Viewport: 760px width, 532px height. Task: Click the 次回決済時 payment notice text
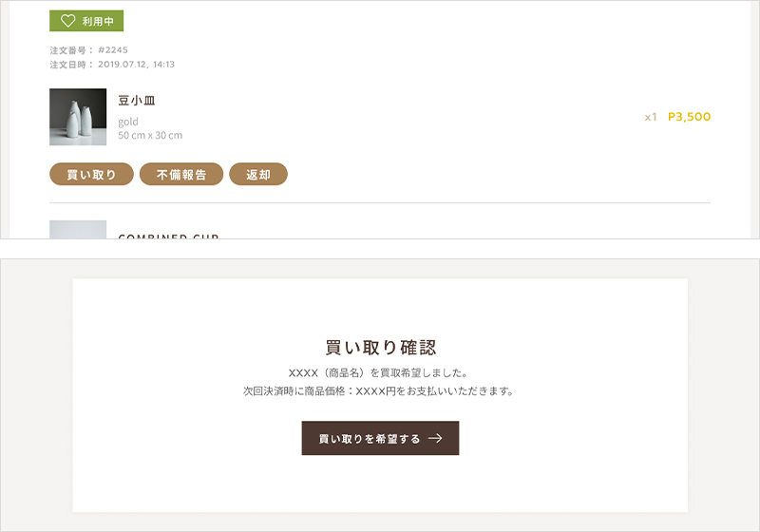click(x=380, y=390)
